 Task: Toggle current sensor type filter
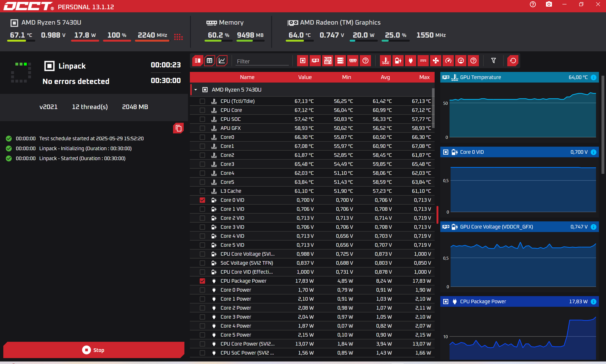pyautogui.click(x=423, y=61)
